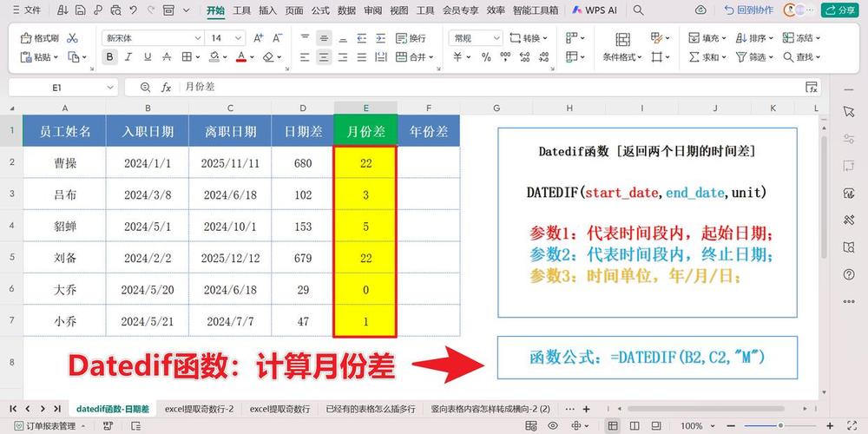Image resolution: width=868 pixels, height=434 pixels.
Task: Switch to sheet excel提取奇数行-2
Action: click(x=199, y=409)
